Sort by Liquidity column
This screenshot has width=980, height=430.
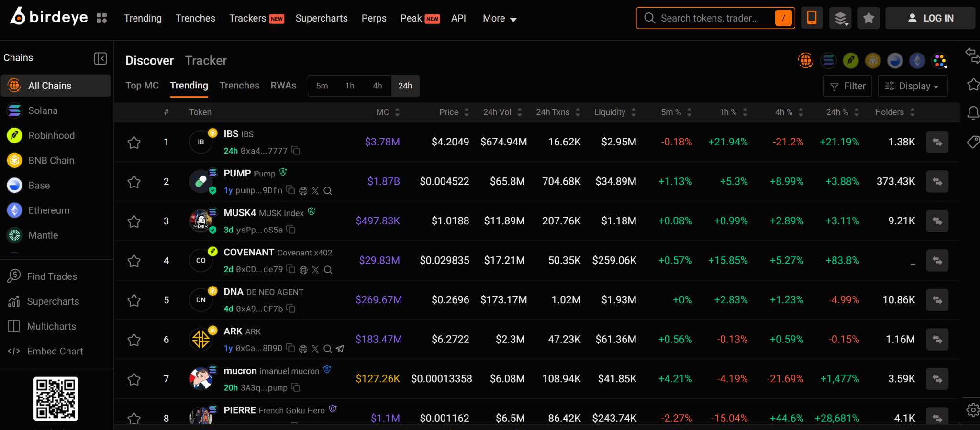click(615, 112)
